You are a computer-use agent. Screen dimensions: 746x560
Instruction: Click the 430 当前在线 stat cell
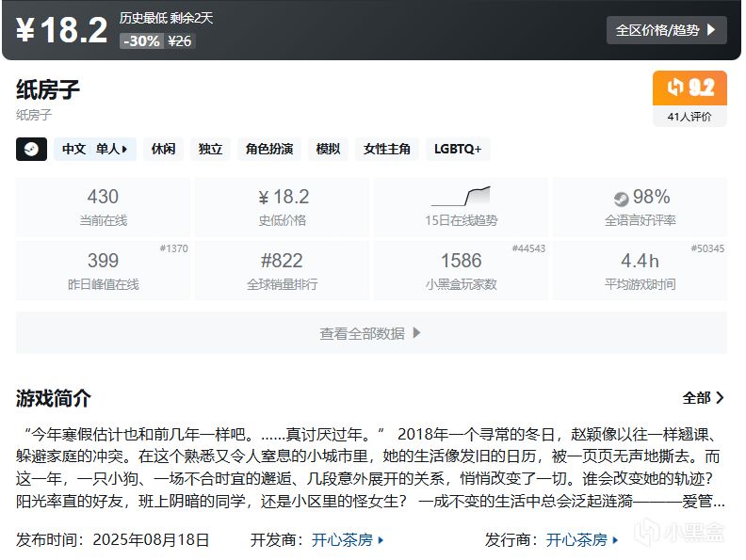(x=103, y=207)
